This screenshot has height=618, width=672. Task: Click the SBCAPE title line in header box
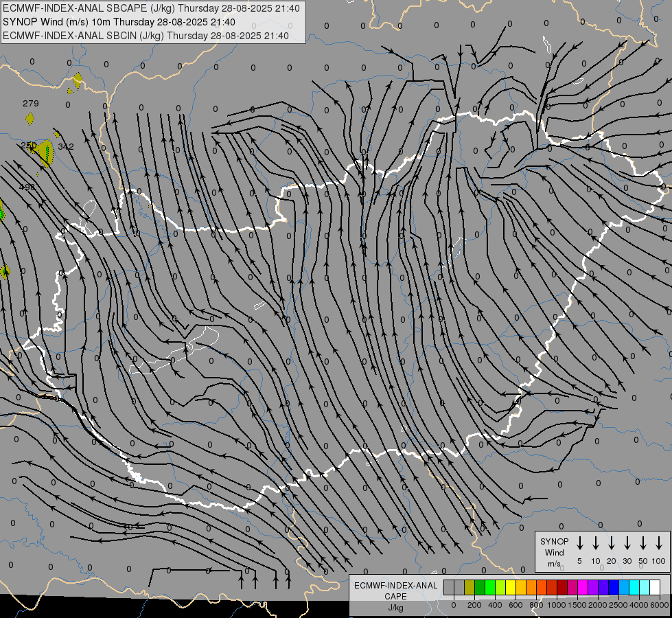(x=151, y=8)
